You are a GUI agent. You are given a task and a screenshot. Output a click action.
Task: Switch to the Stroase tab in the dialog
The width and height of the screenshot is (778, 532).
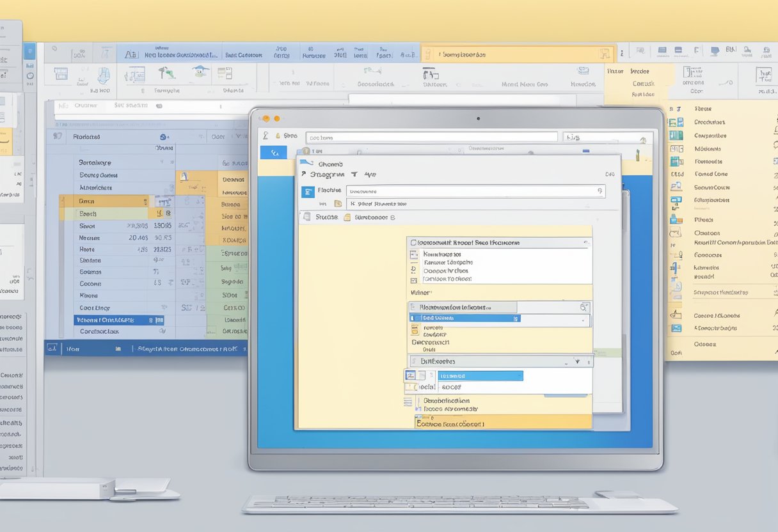tap(326, 215)
